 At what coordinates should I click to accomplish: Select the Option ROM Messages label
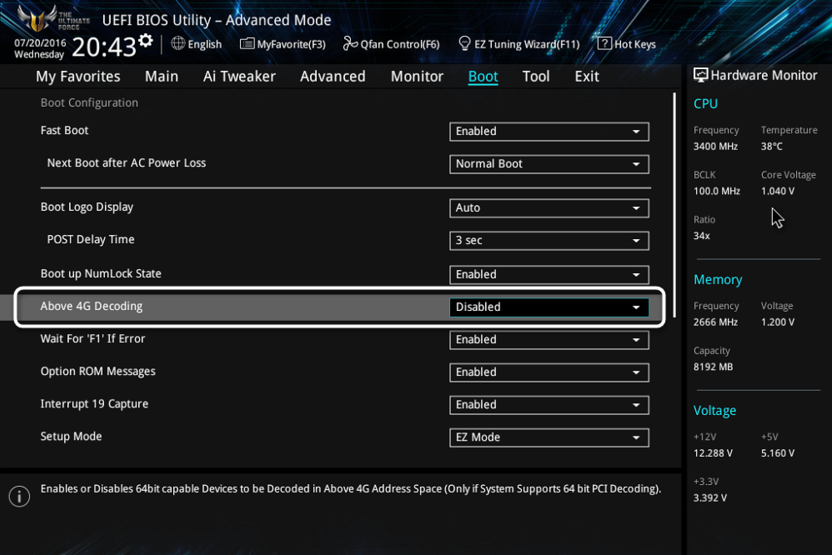(98, 371)
